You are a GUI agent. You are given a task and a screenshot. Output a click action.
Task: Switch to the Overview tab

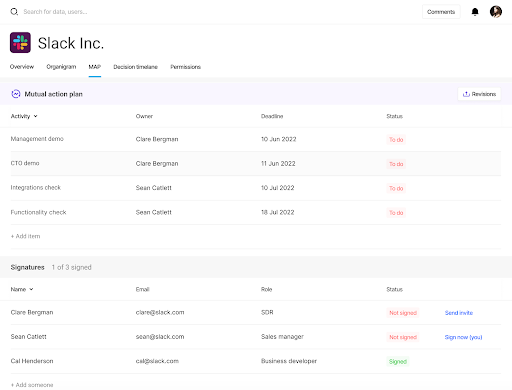[x=22, y=67]
